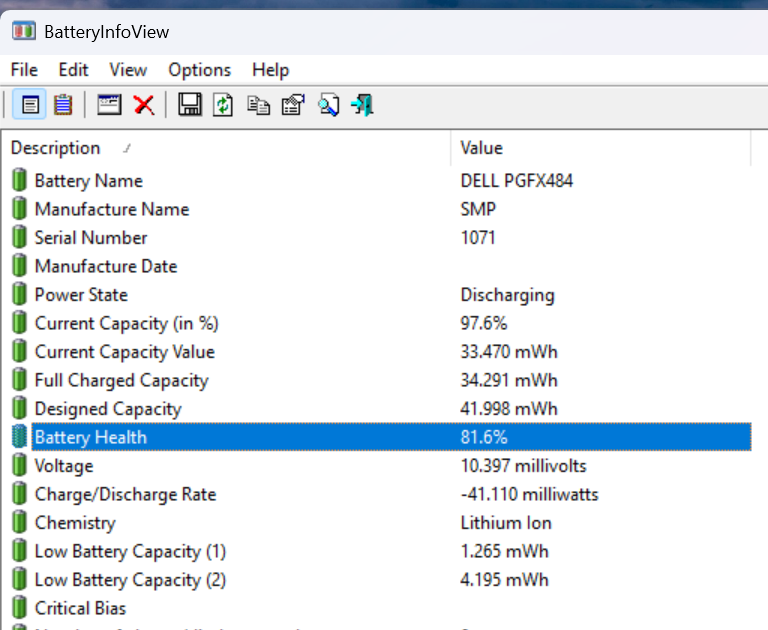Click battery icon beside Current Capacity Value
Image resolution: width=768 pixels, height=630 pixels.
19,351
